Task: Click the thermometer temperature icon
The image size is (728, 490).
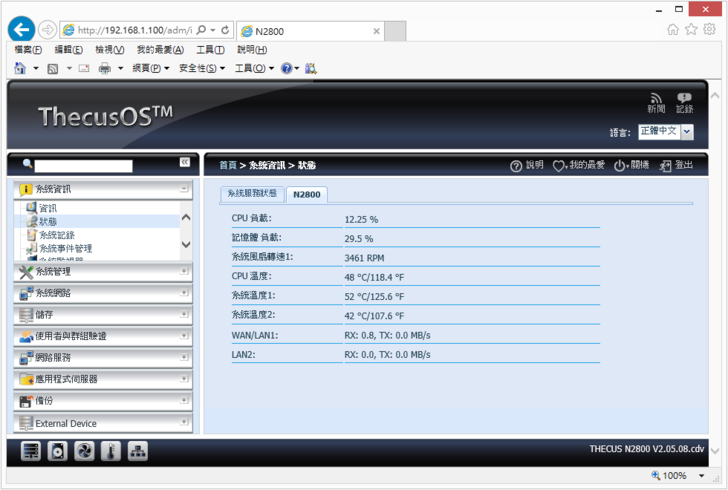Action: pos(111,451)
